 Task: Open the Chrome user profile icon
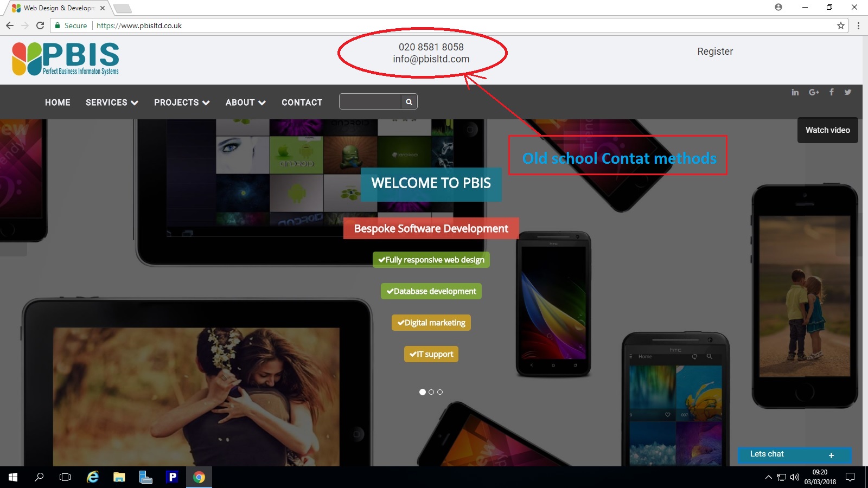pos(778,7)
